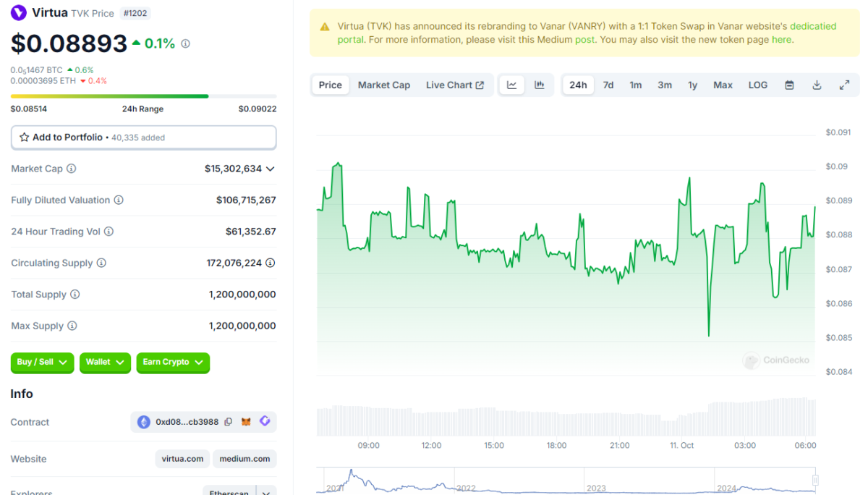The width and height of the screenshot is (868, 495).
Task: Click the $0.08514 range low value
Action: pyautogui.click(x=28, y=109)
